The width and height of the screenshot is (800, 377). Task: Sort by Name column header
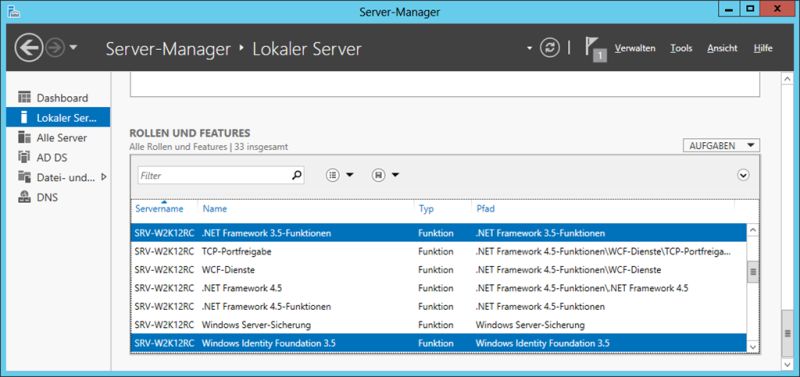(215, 209)
